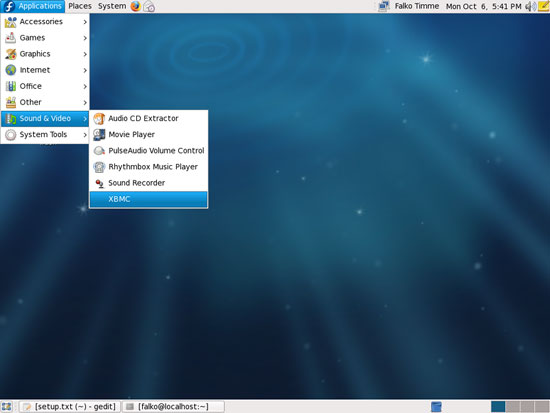The height and width of the screenshot is (413, 550).
Task: Launch XBMC from the submenu
Action: [x=149, y=199]
